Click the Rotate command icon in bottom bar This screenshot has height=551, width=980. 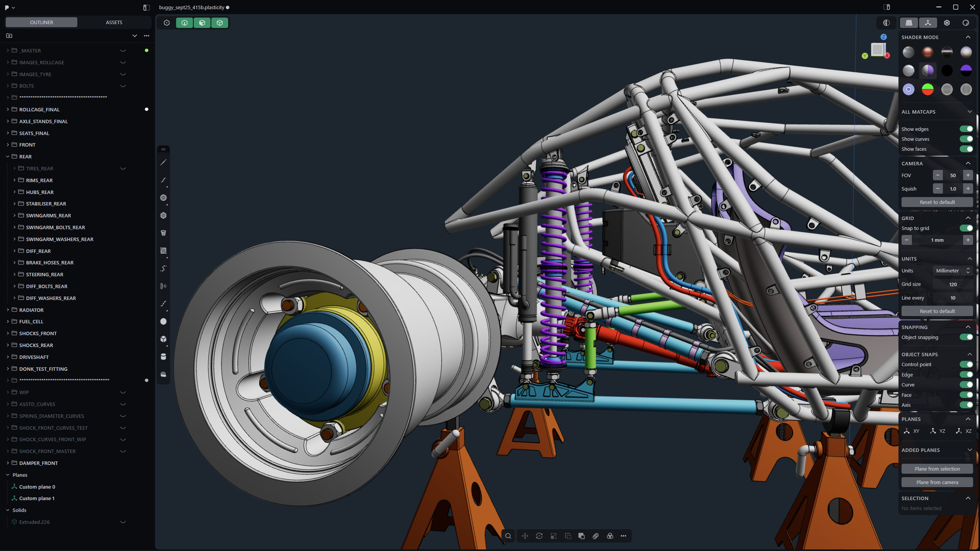pyautogui.click(x=539, y=536)
